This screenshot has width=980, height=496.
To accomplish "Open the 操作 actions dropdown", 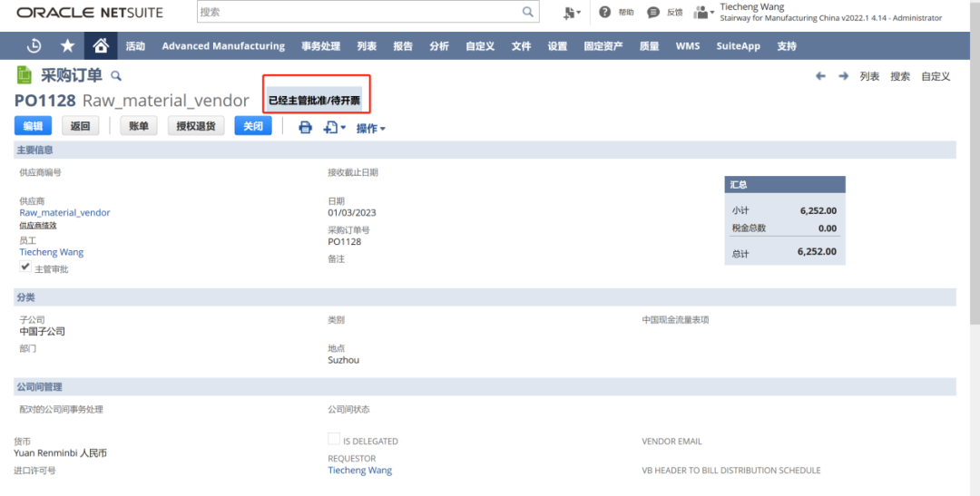I will coord(370,128).
